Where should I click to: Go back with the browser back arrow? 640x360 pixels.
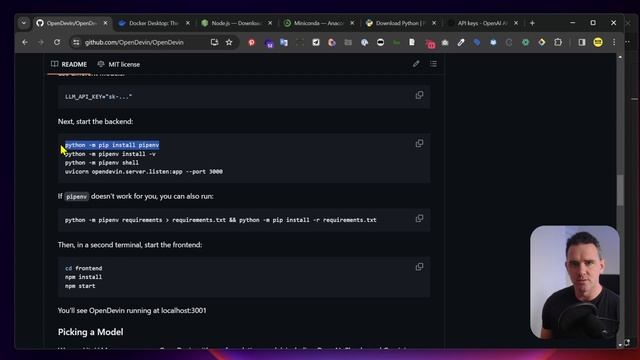[25, 42]
